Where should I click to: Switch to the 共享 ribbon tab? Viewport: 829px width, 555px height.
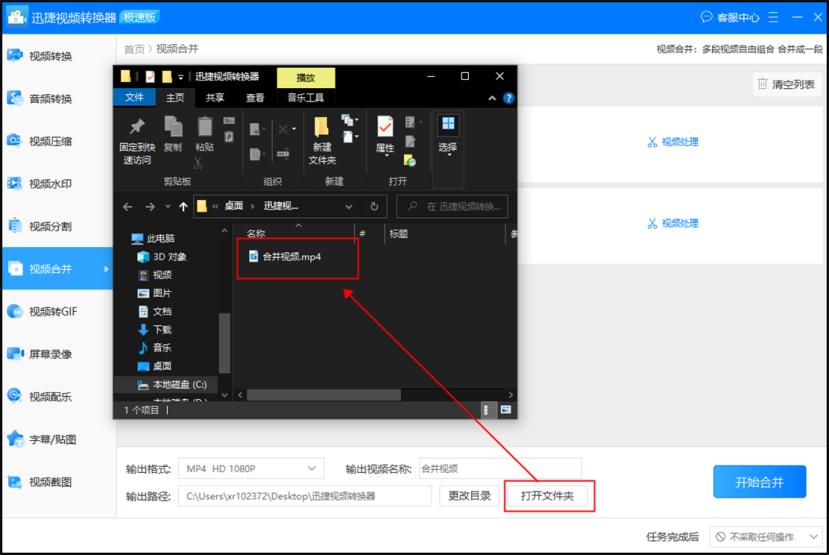click(215, 98)
